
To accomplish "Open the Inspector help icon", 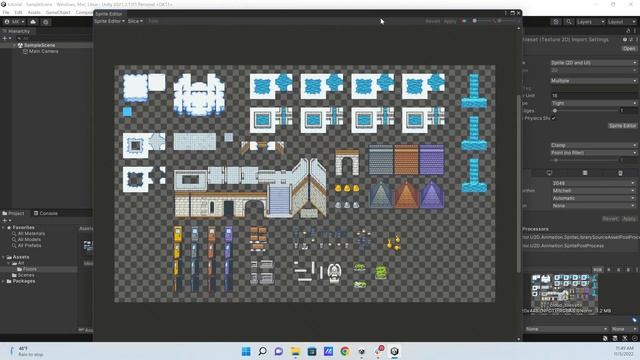I will [624, 40].
